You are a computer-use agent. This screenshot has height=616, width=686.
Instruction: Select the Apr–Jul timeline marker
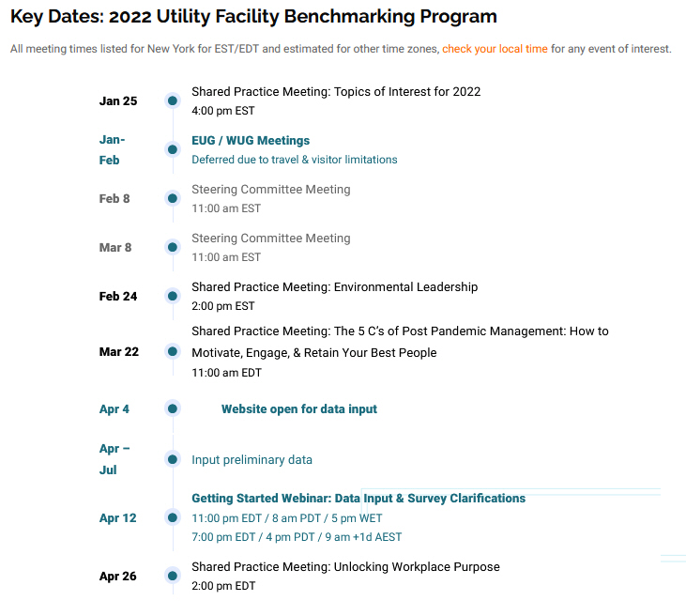click(173, 459)
